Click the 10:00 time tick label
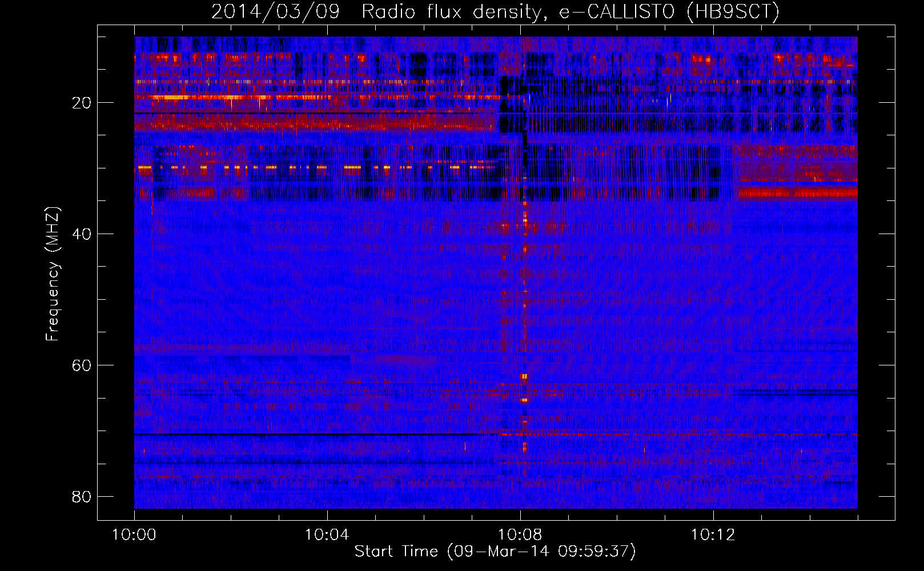The image size is (924, 571). point(134,534)
